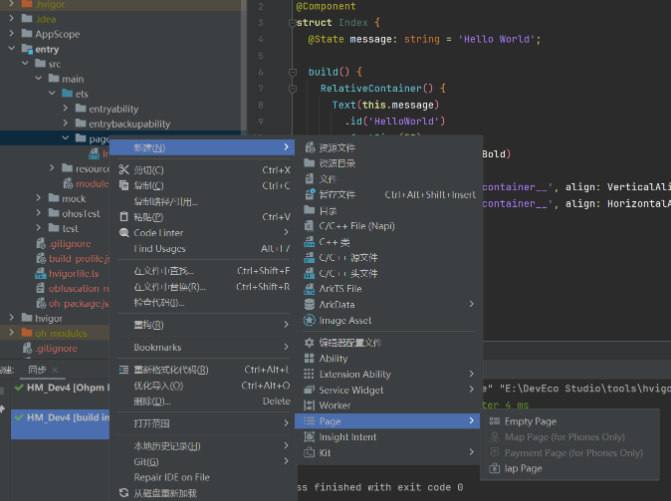Click the Copy icon in context menu
This screenshot has width=671, height=501.
124,185
